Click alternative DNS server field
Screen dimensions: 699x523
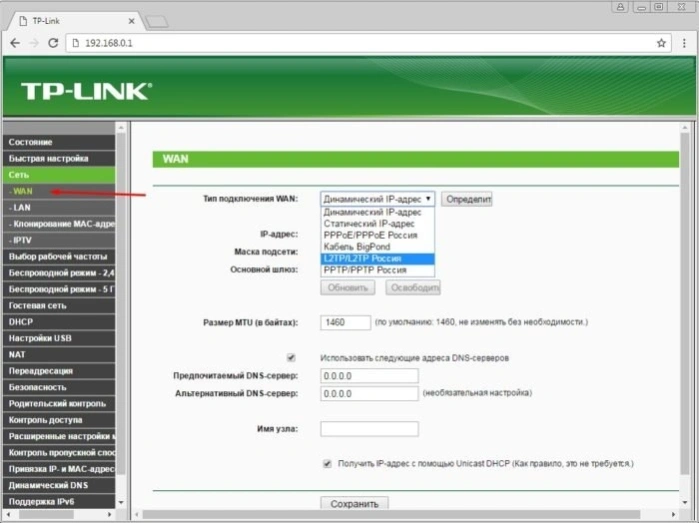[369, 394]
